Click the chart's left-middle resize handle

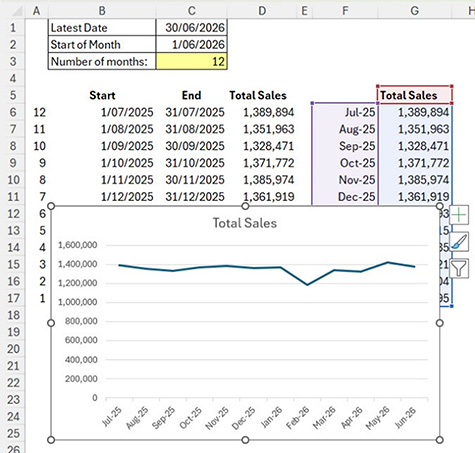(x=51, y=323)
